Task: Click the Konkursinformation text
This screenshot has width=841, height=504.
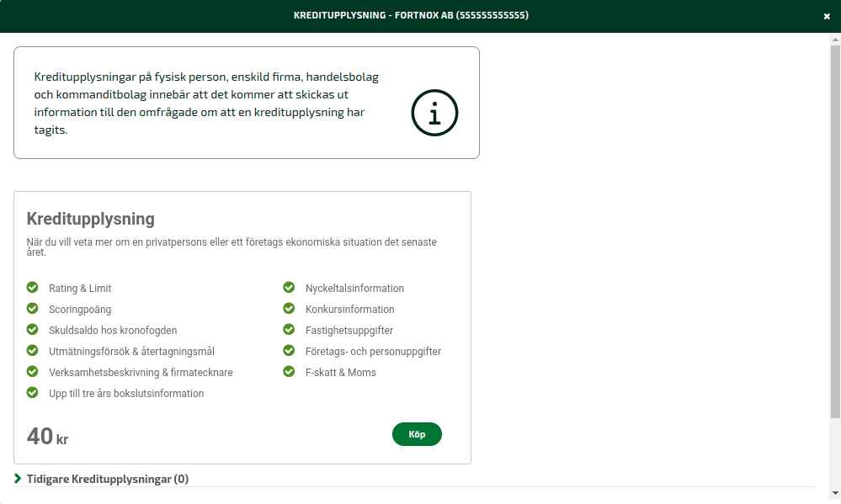Action: pyautogui.click(x=349, y=310)
